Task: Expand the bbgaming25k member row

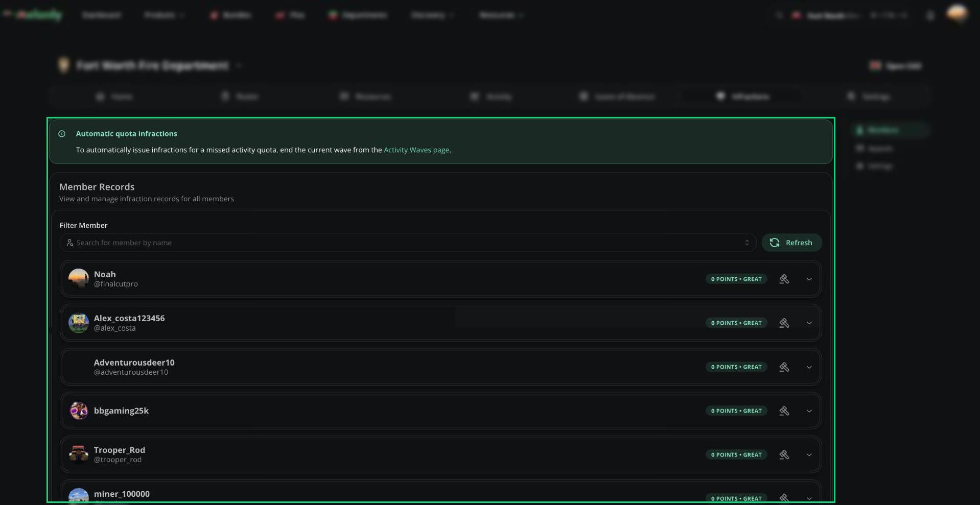Action: coord(809,411)
